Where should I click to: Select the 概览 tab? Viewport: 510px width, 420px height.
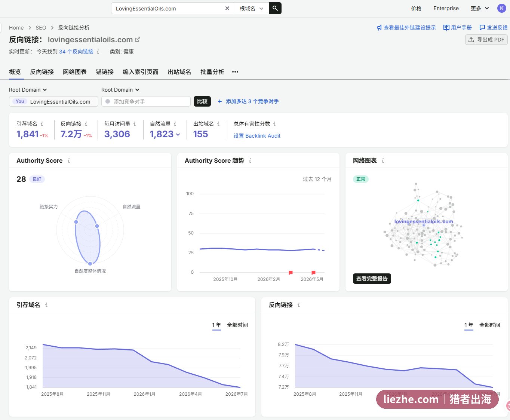15,72
